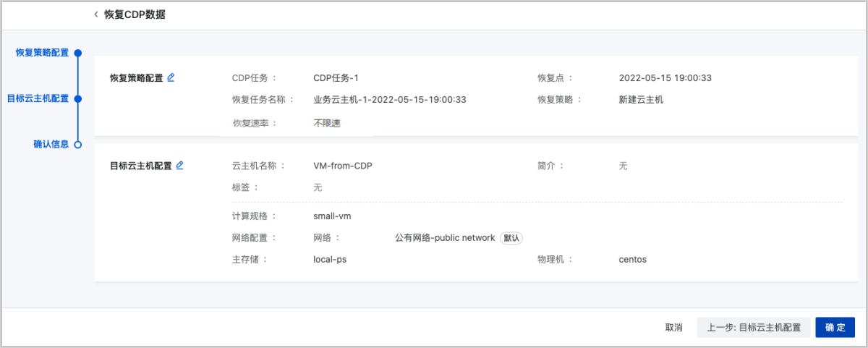The height and width of the screenshot is (348, 868).
Task: Click the small-vm compute spec value
Action: coord(332,216)
